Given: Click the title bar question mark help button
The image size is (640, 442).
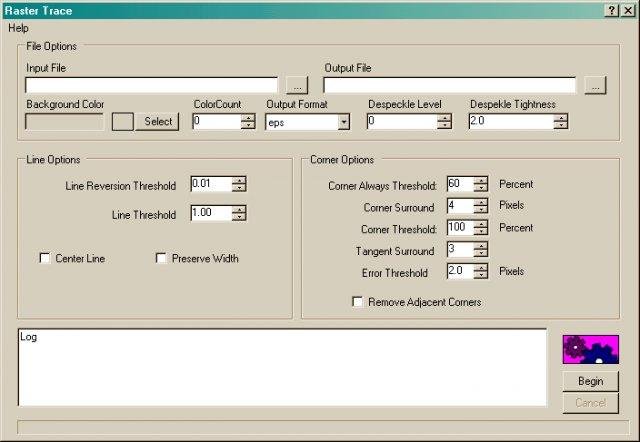Looking at the screenshot, I should point(611,10).
